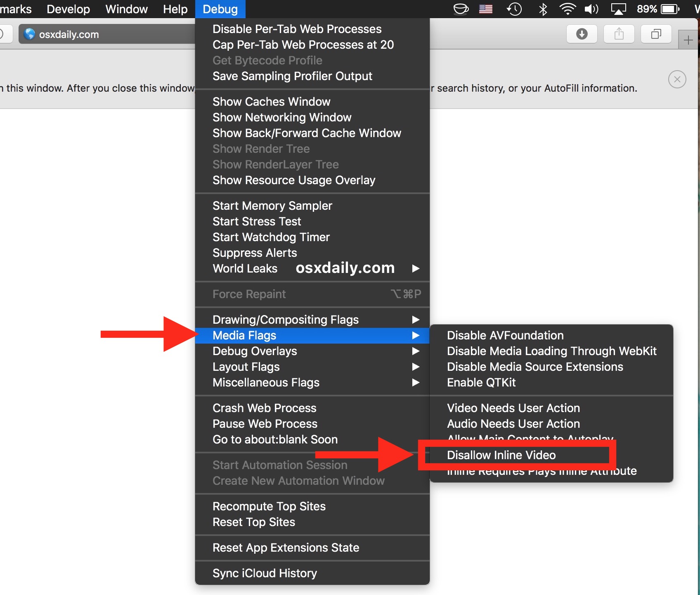
Task: Open the Wi-Fi menu bar icon
Action: pyautogui.click(x=568, y=9)
